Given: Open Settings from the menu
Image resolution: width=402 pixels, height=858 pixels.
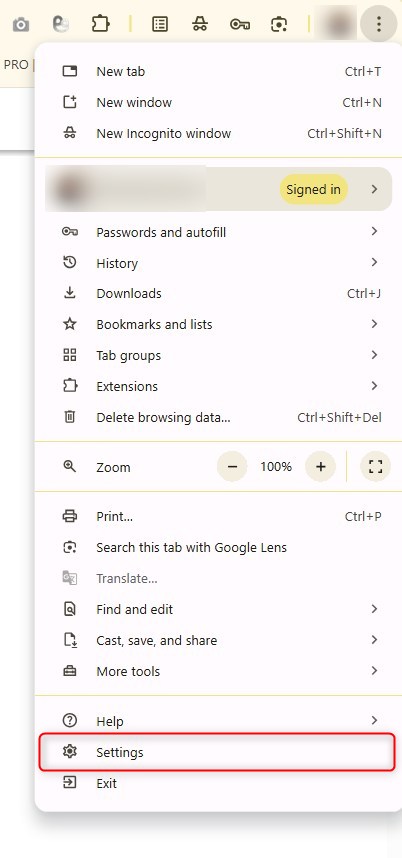Looking at the screenshot, I should pyautogui.click(x=218, y=752).
